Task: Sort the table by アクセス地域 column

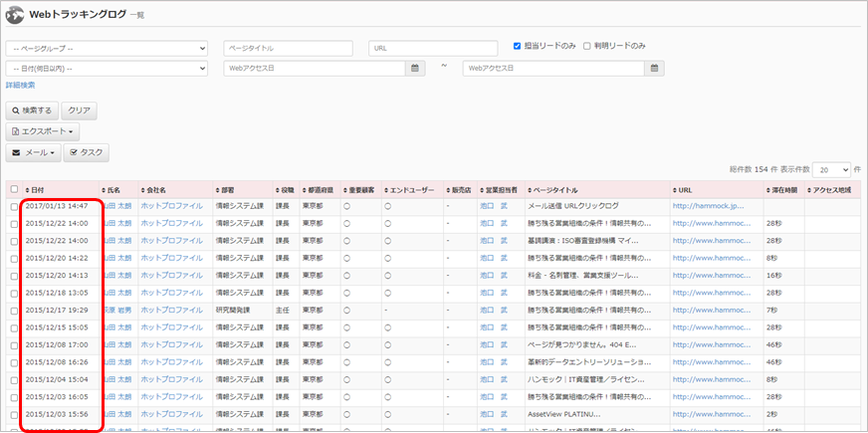Action: (829, 190)
